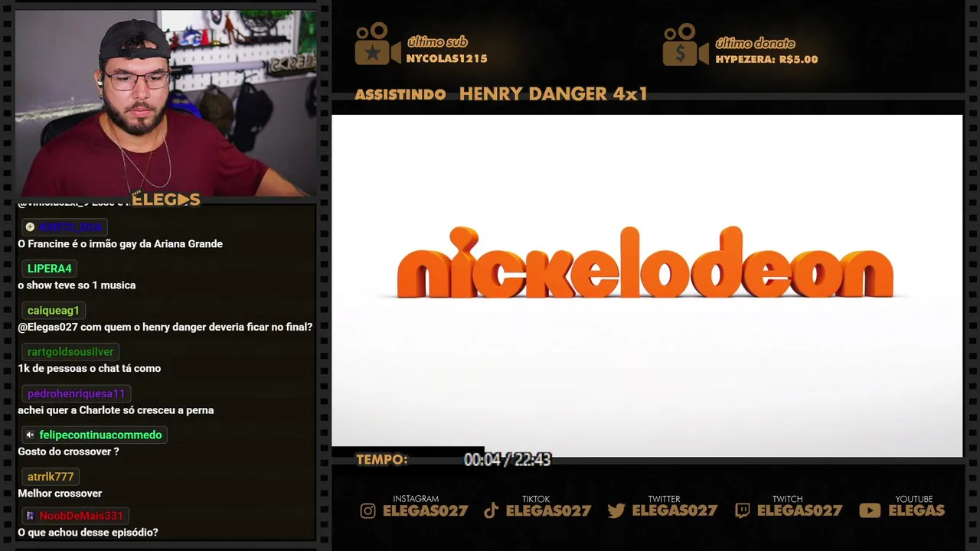Open the rartgoldsousilver chat username
The height and width of the screenshot is (551, 980).
pyautogui.click(x=70, y=351)
